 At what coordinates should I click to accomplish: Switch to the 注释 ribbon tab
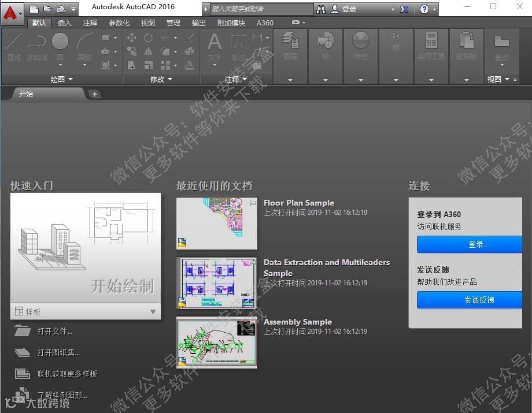90,23
